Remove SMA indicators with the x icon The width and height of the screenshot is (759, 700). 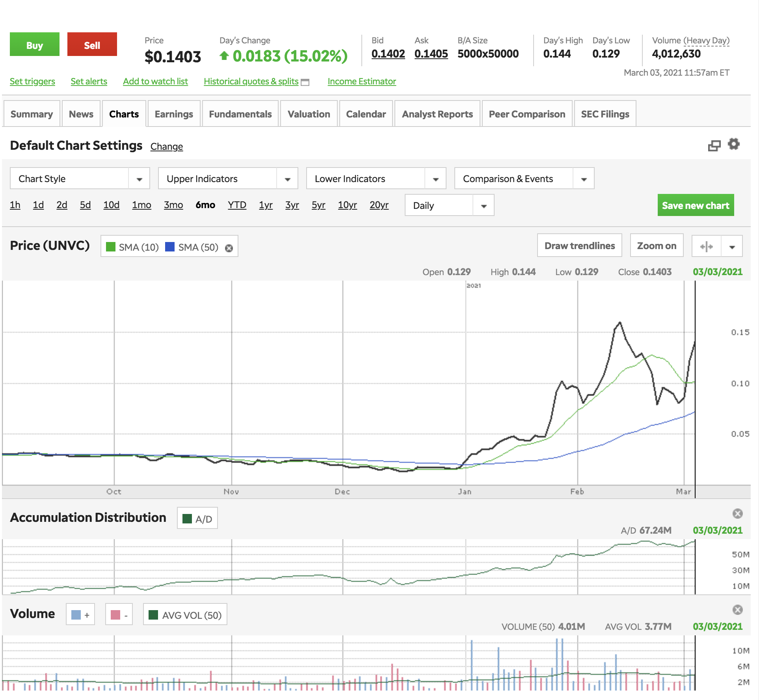coord(229,248)
